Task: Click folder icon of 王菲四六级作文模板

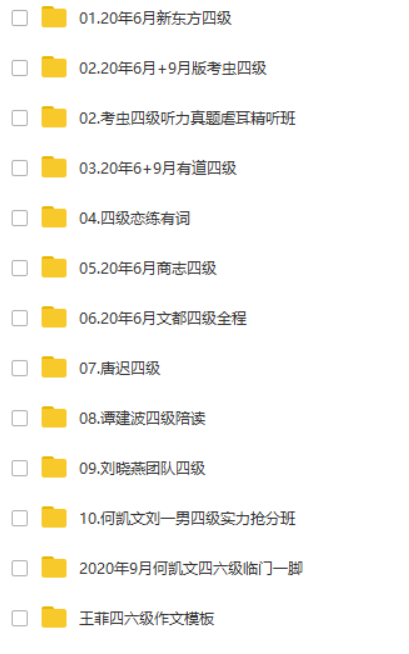Action: click(x=54, y=618)
